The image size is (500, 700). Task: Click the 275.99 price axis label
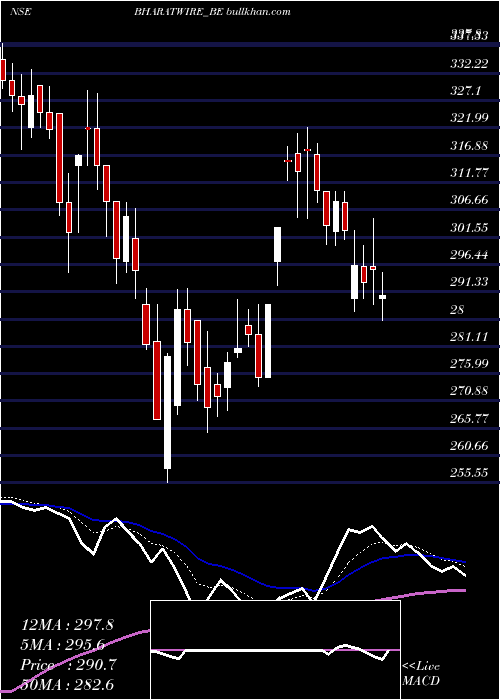(x=469, y=364)
